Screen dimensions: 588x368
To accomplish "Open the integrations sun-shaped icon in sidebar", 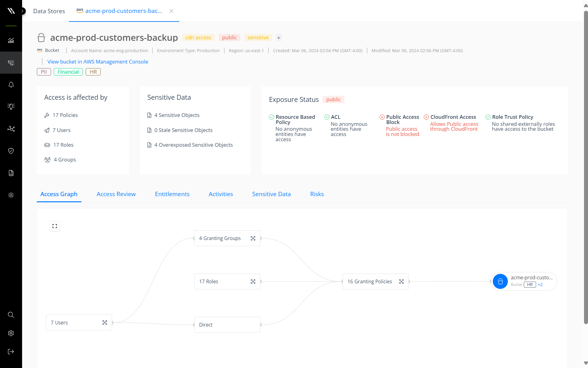I will [11, 195].
